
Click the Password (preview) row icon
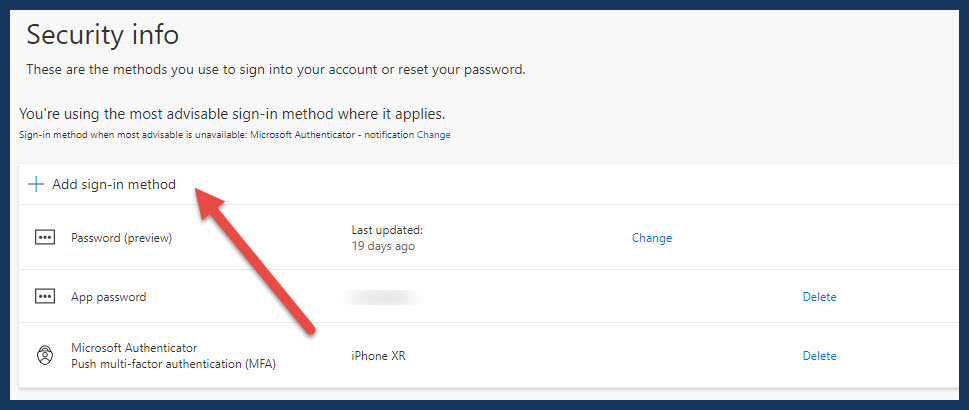tap(44, 237)
